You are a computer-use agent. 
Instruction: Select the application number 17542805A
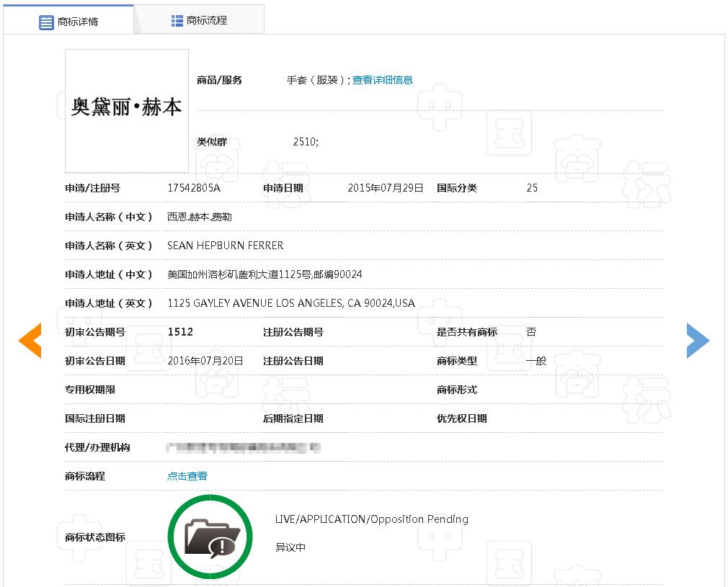tap(194, 188)
